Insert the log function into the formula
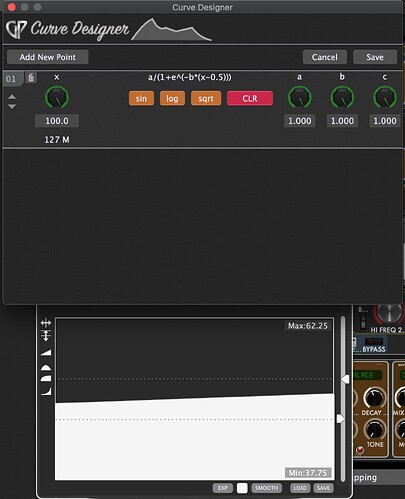 tap(172, 98)
